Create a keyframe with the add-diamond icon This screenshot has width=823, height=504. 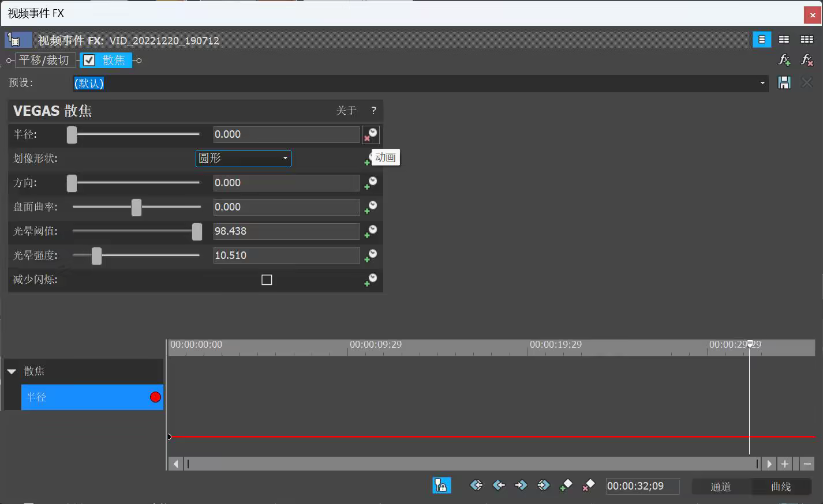click(566, 486)
